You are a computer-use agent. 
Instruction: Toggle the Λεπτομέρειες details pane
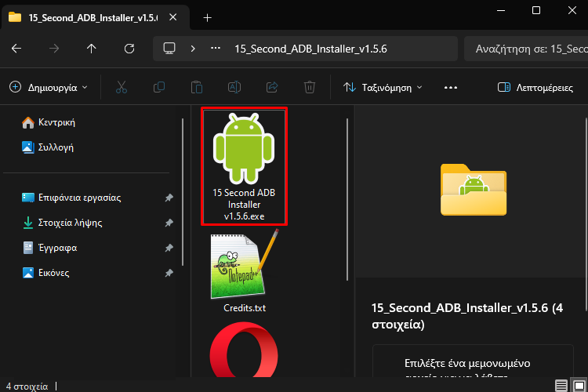pyautogui.click(x=535, y=87)
